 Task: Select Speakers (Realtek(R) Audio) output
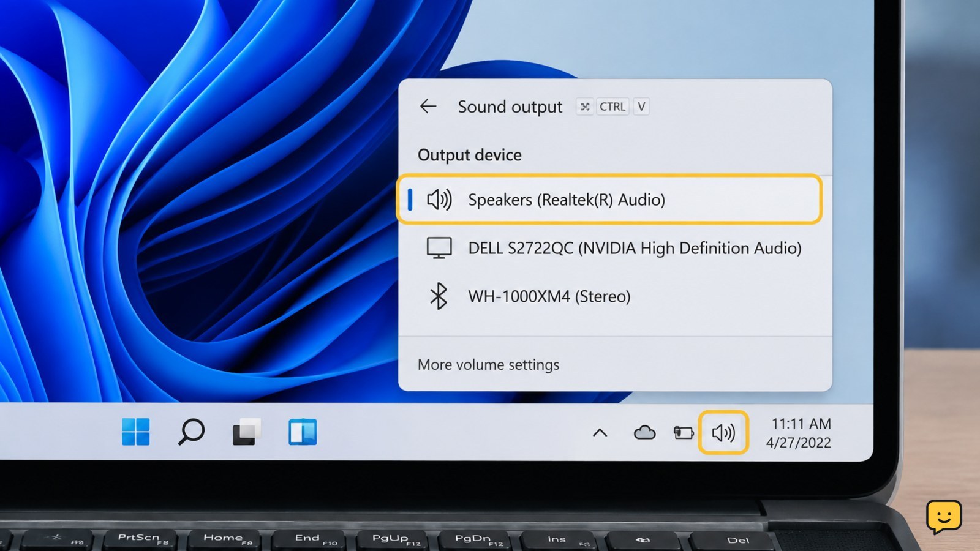tap(609, 200)
